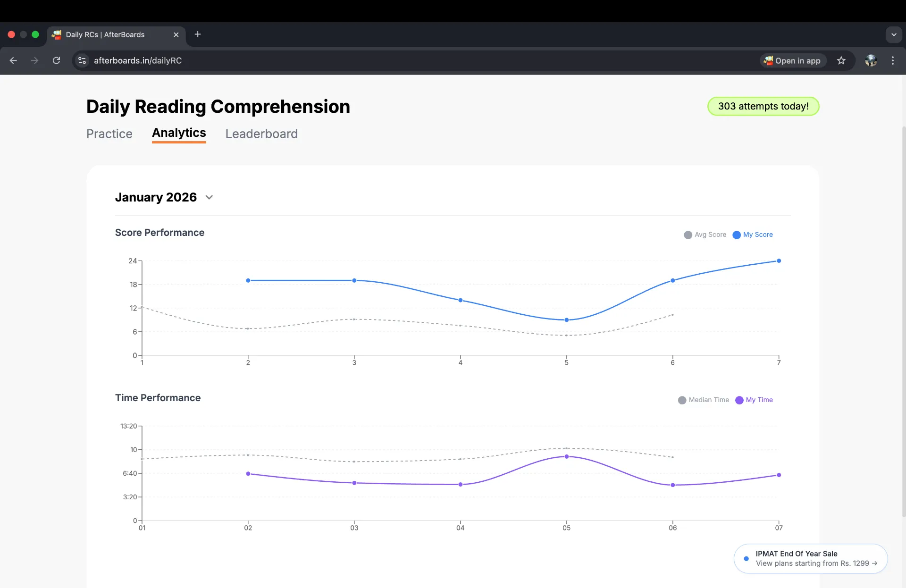The height and width of the screenshot is (588, 906).
Task: Open site information icon in address bar
Action: (x=82, y=60)
